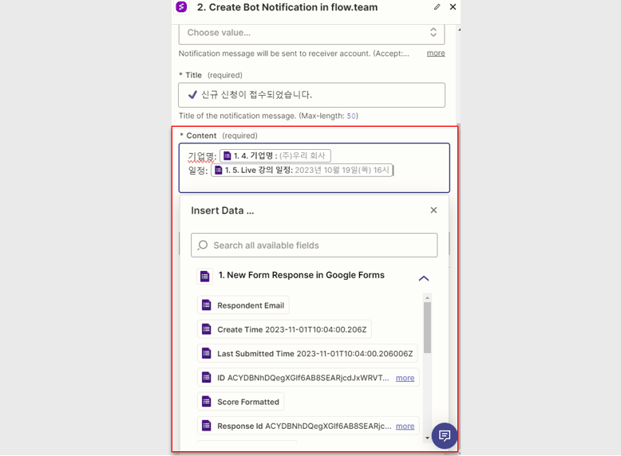Image resolution: width=621 pixels, height=456 pixels.
Task: Click the Live 강의 일정 data pill
Action: [x=303, y=171]
